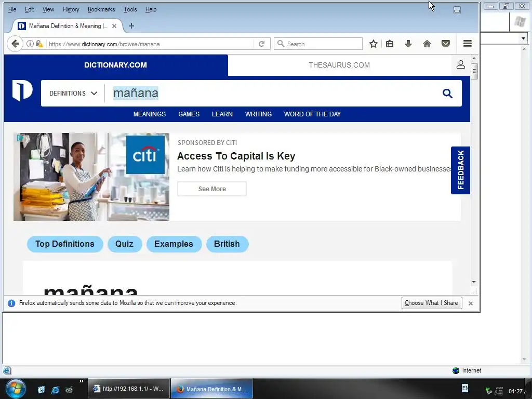Open the Edit menu
This screenshot has width=532, height=399.
pos(29,9)
